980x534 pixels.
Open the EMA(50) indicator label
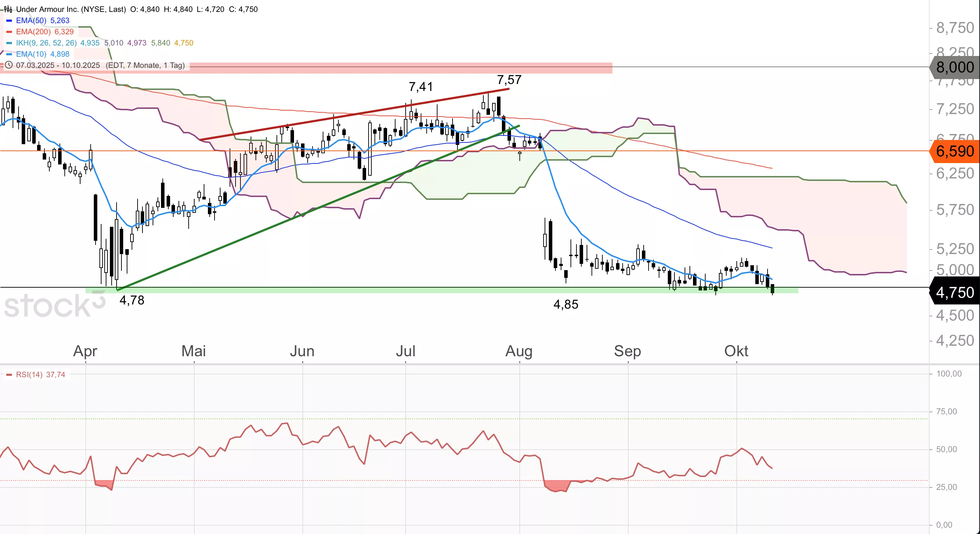[31, 21]
